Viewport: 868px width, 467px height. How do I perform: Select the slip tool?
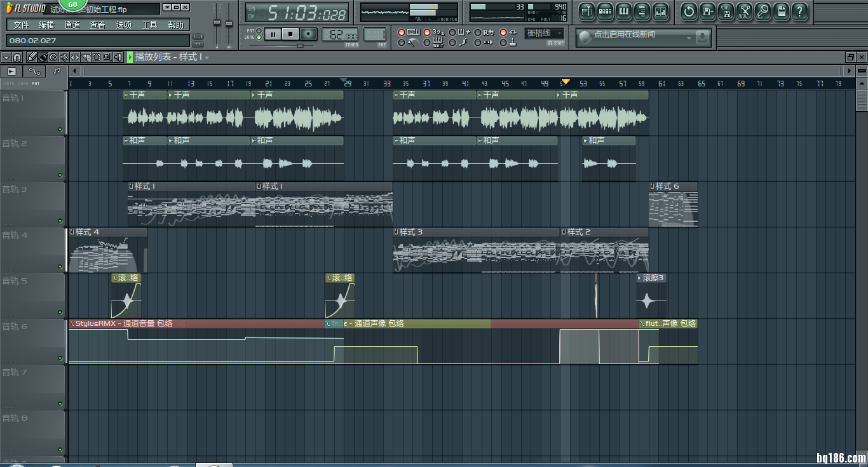pyautogui.click(x=75, y=57)
